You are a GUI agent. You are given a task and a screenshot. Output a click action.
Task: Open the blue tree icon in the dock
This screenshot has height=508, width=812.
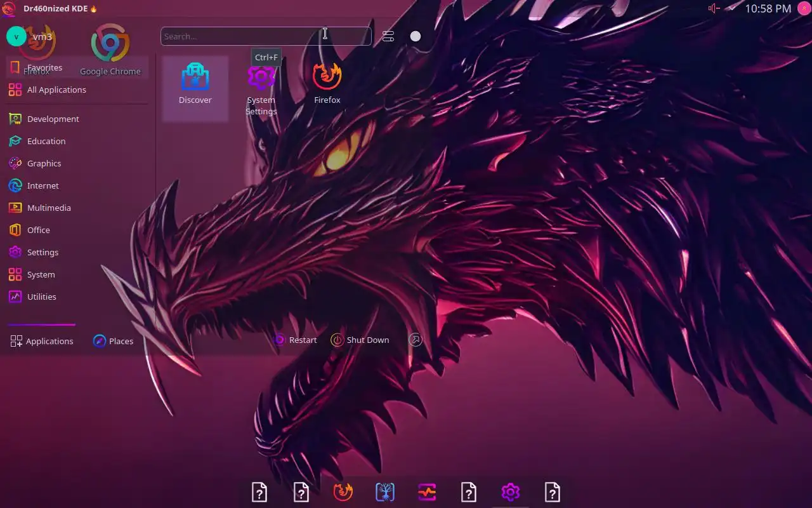point(385,492)
